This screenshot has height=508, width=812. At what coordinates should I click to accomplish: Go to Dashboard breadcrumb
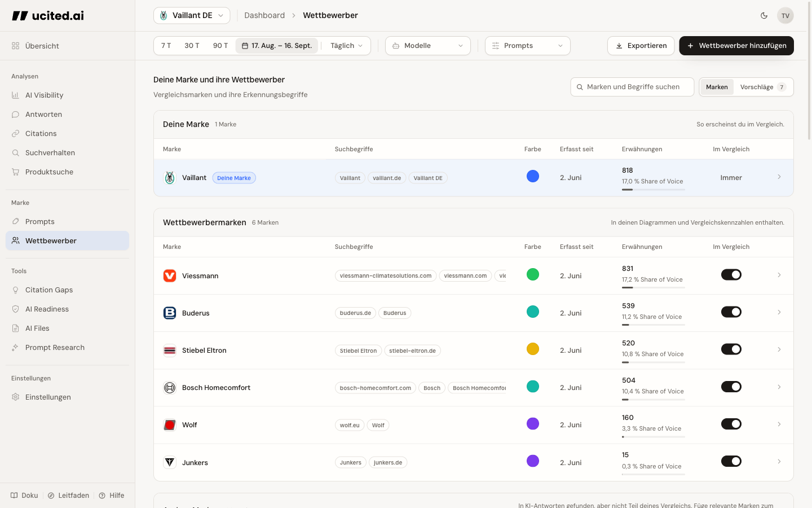click(x=264, y=15)
